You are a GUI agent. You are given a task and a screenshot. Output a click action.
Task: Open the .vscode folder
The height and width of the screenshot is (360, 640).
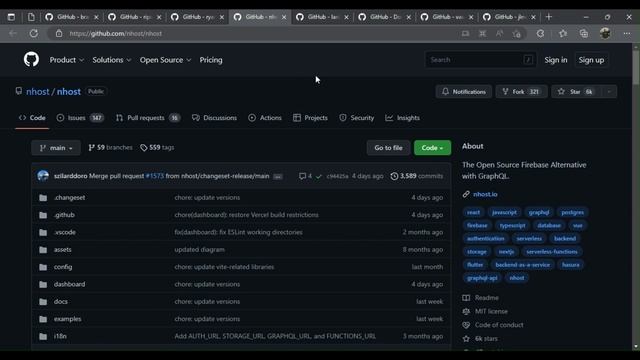[64, 232]
